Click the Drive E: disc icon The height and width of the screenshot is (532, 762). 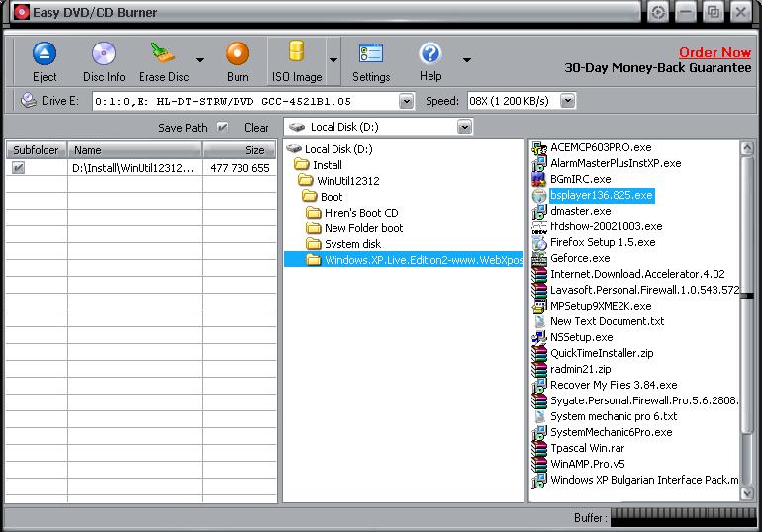click(29, 101)
